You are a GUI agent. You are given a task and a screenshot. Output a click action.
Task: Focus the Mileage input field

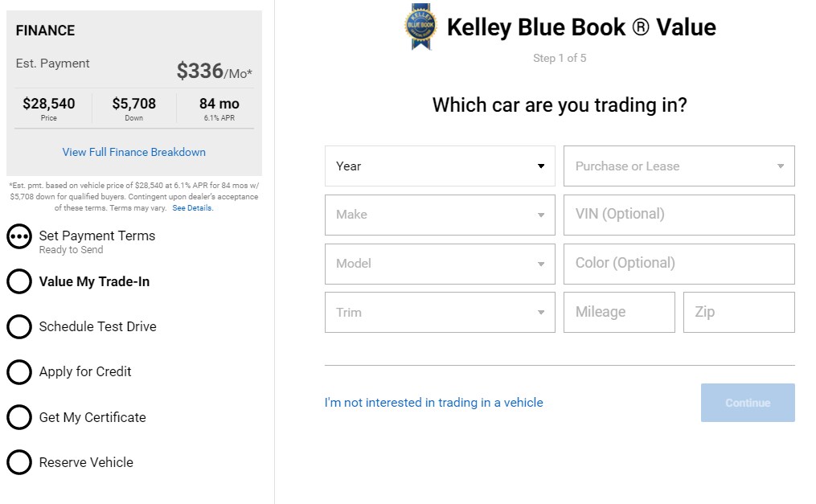click(x=619, y=312)
